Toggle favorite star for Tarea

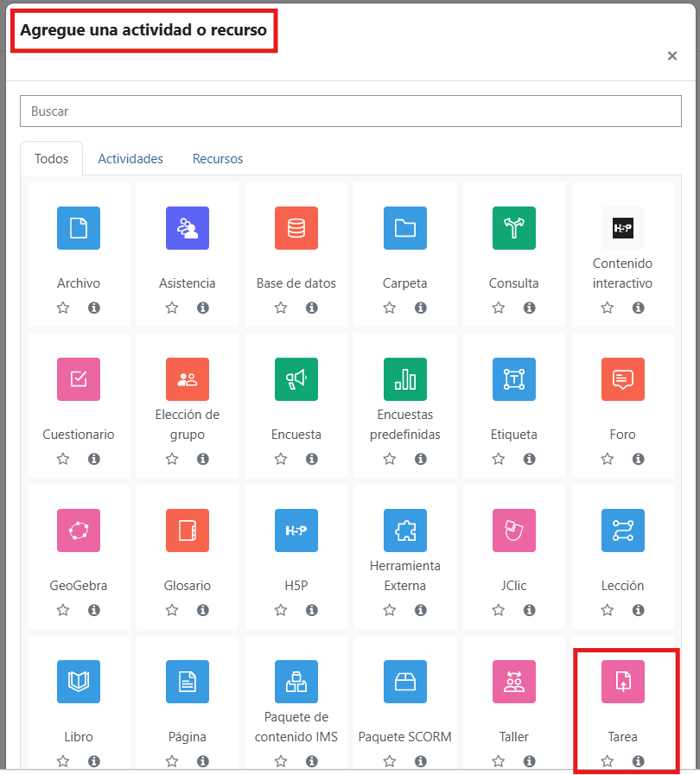click(x=607, y=761)
